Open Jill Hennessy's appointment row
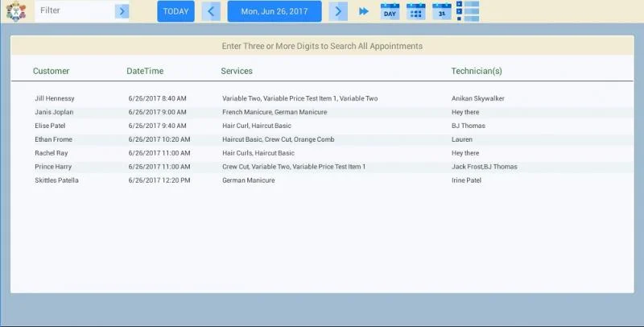This screenshot has width=644, height=327. point(55,98)
